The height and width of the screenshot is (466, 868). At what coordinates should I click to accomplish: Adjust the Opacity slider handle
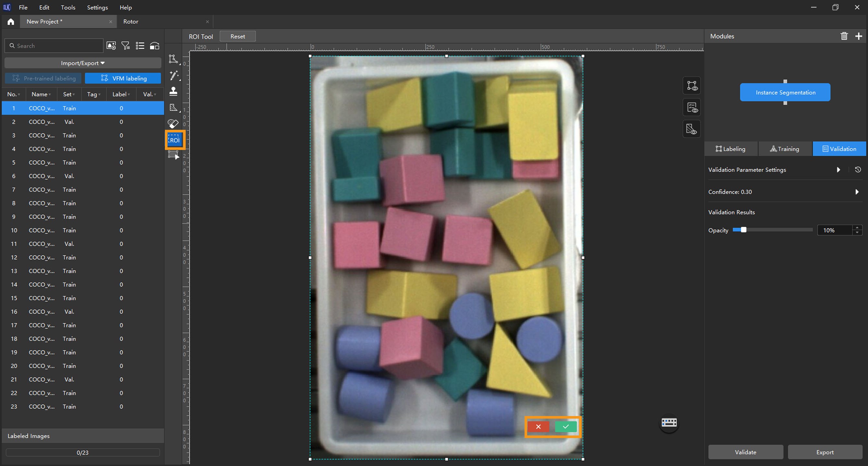point(743,230)
